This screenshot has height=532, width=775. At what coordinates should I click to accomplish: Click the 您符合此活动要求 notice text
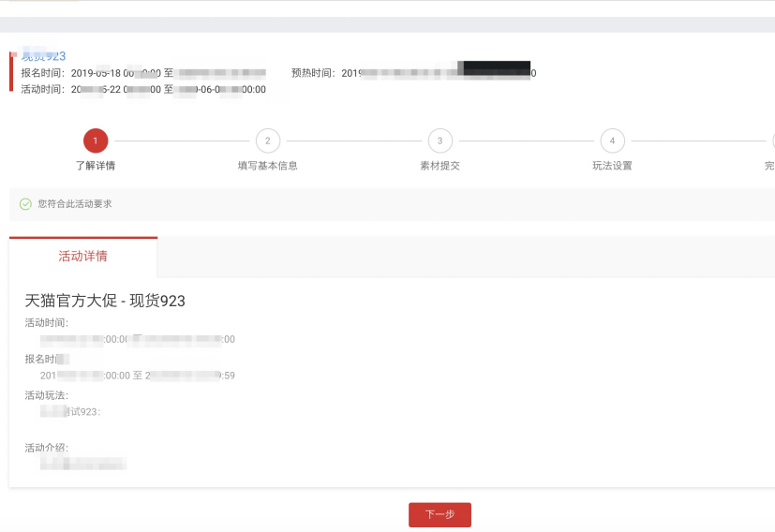[75, 204]
